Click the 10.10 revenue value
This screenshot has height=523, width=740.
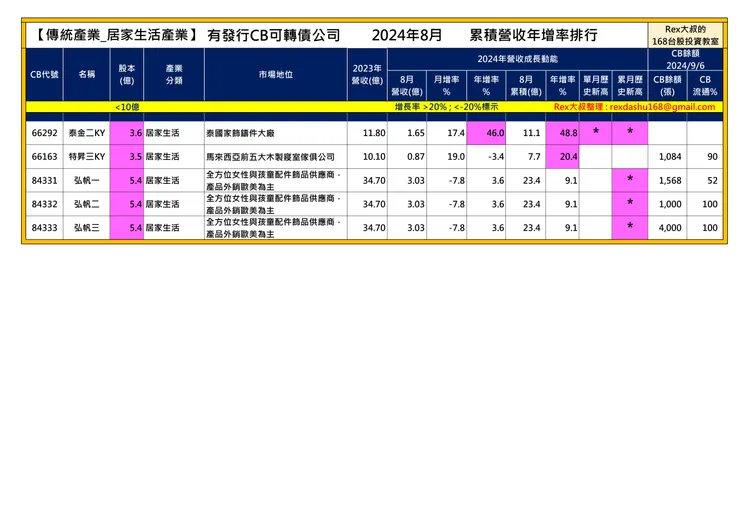point(374,157)
